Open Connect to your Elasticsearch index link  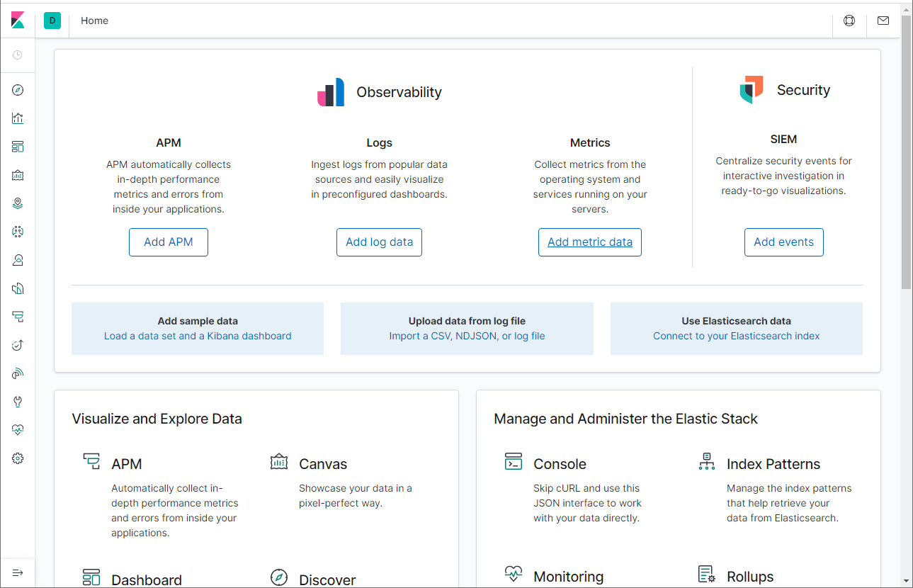click(x=736, y=336)
